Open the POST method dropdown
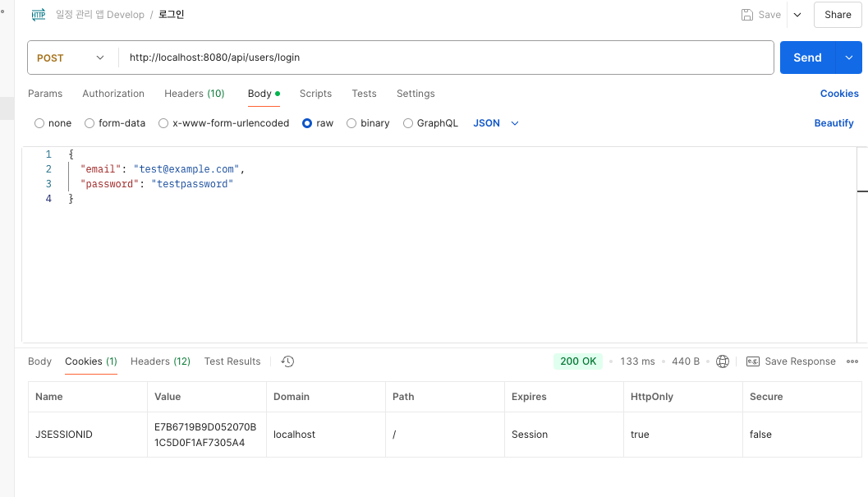The image size is (868, 497). 71,58
